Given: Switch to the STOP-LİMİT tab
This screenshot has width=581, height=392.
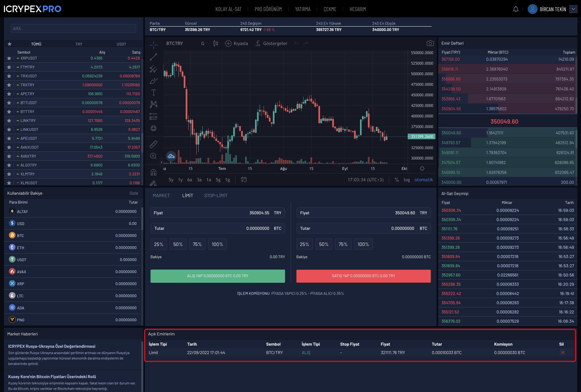Looking at the screenshot, I should click(x=216, y=196).
